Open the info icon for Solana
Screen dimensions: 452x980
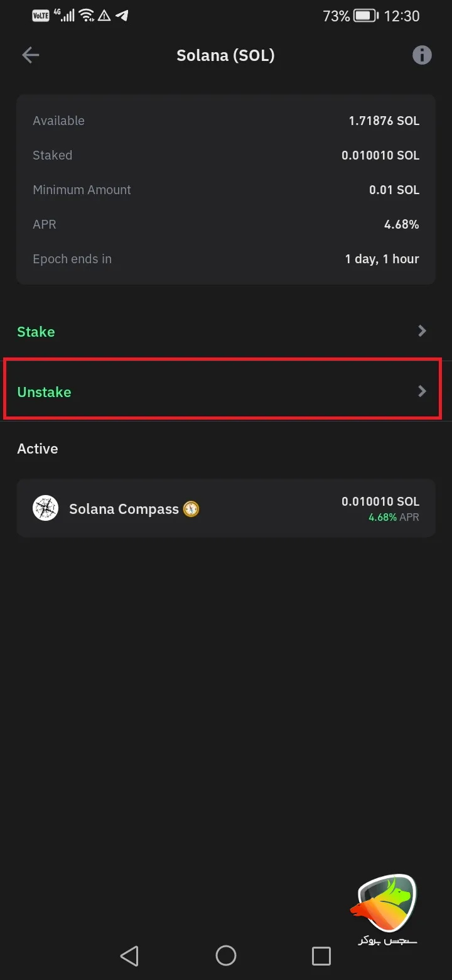422,55
